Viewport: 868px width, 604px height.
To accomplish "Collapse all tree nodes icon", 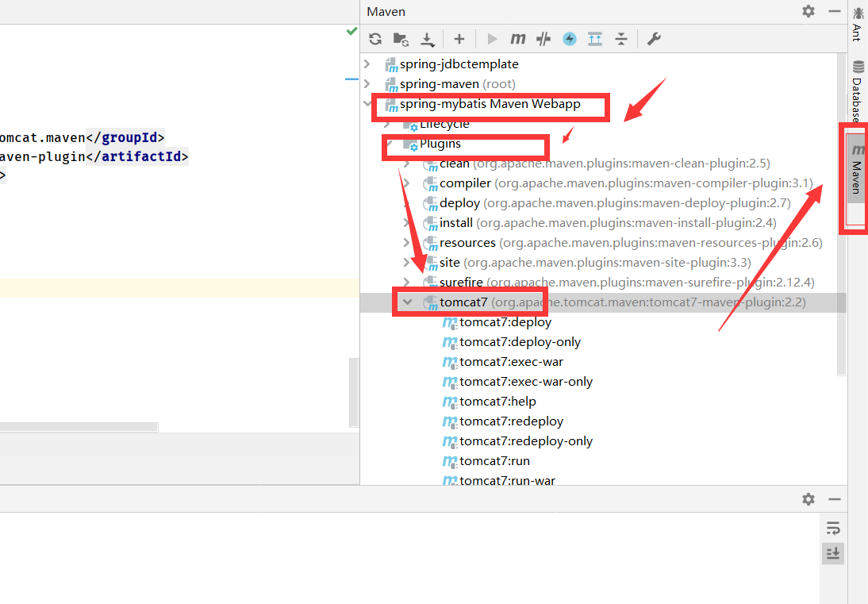I will [621, 39].
